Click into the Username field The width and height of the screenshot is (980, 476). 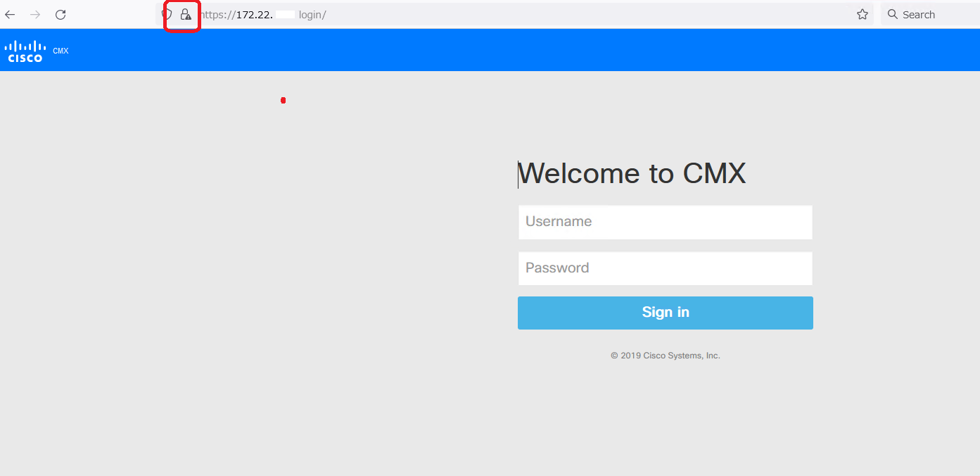[666, 222]
